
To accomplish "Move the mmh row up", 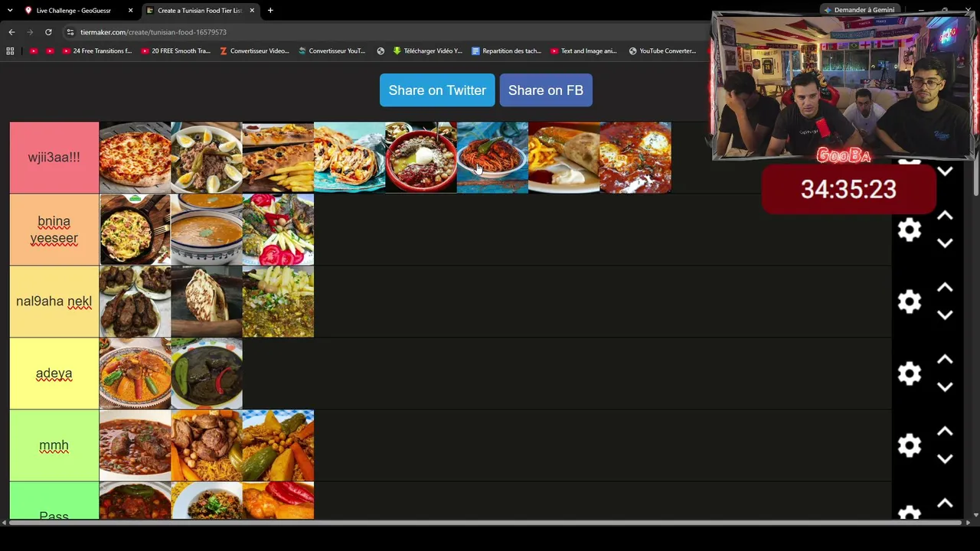I will point(945,432).
